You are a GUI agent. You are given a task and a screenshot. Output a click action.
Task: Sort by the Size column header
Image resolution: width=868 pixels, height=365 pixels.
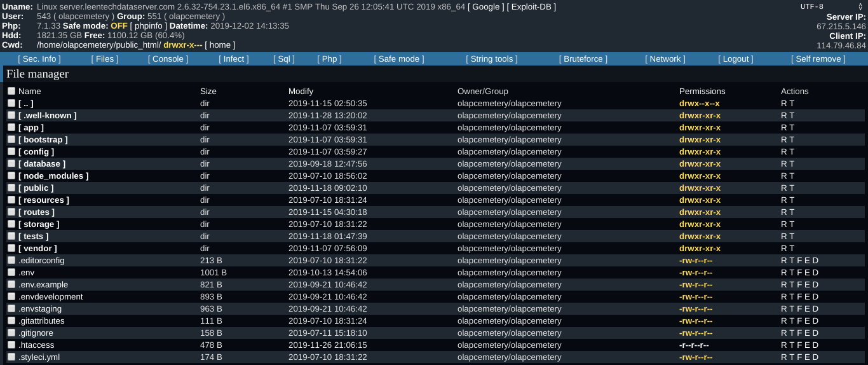point(208,91)
